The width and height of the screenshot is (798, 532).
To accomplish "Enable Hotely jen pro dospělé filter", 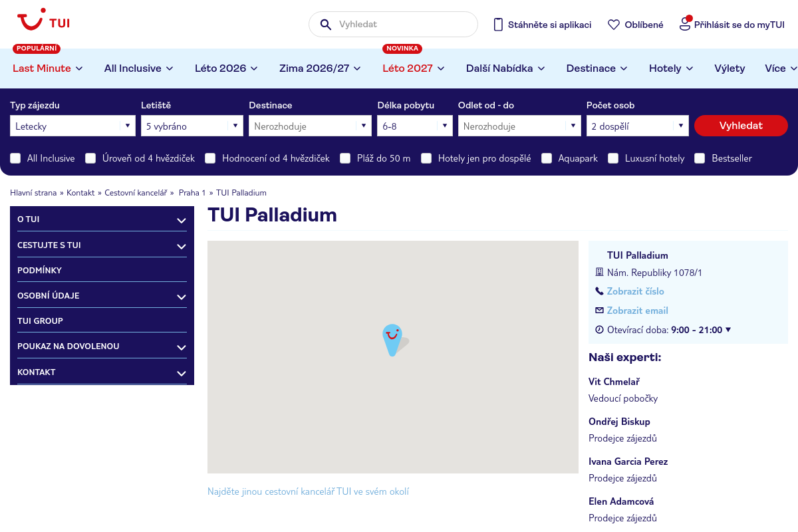I will tap(426, 158).
